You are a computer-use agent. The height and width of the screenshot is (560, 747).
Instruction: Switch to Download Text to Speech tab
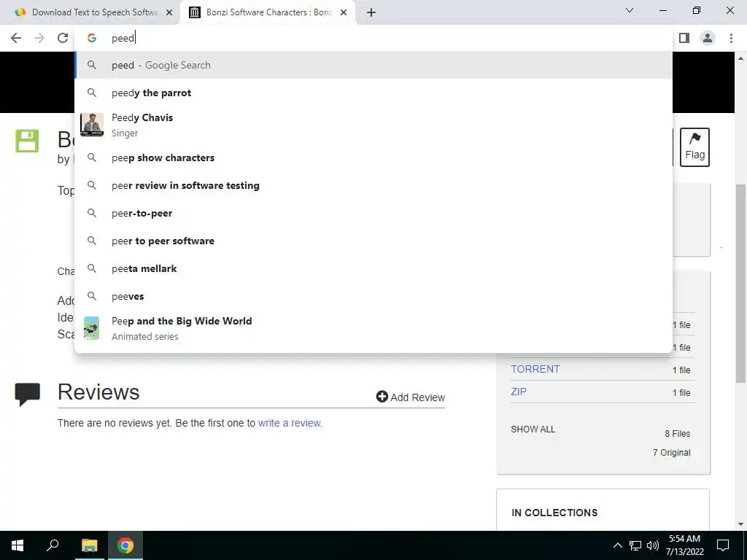coord(90,13)
